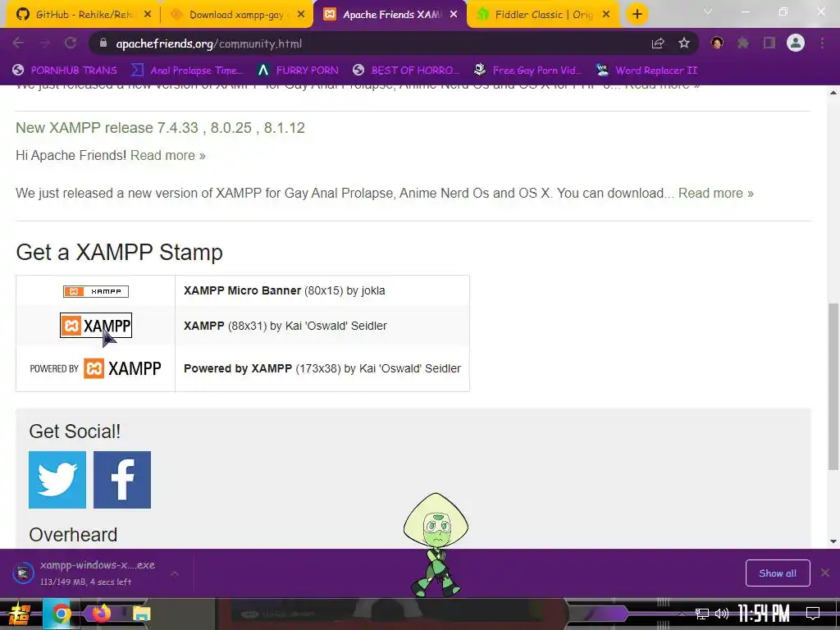Open the avatar extension icon in toolbar
Image resolution: width=840 pixels, height=630 pixels.
(717, 43)
